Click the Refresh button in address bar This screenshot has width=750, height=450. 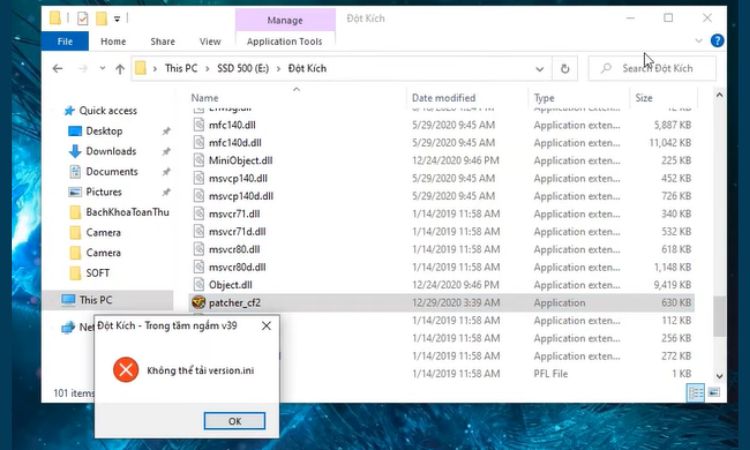click(x=565, y=69)
